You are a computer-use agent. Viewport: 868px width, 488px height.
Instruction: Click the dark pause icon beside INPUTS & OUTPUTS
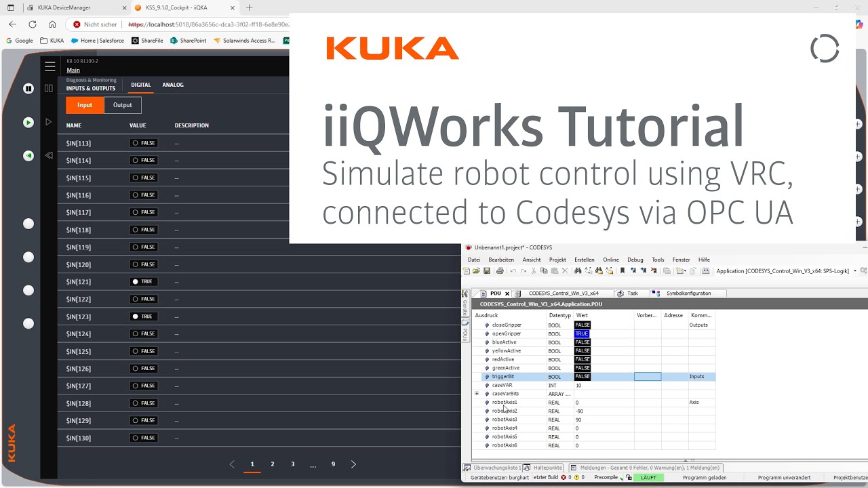tap(49, 88)
